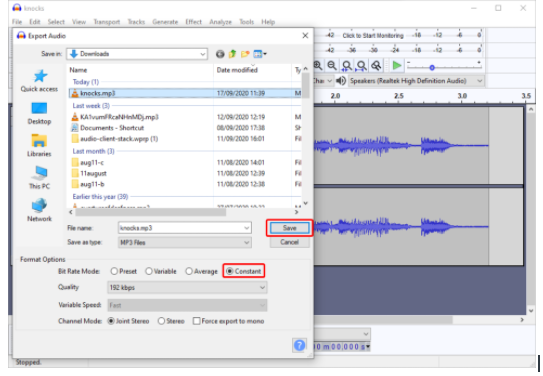Collapse the Last week (3) group

(91, 106)
